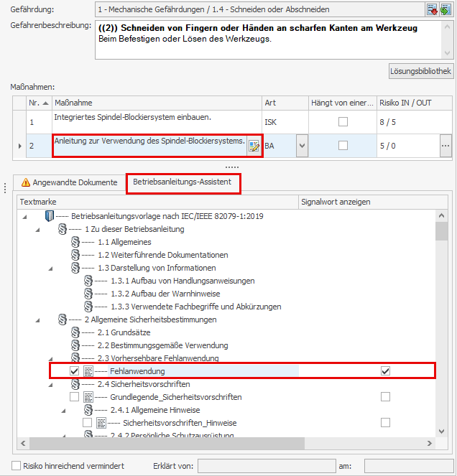Viewport: 457px width, 476px height.
Task: Open the Lösungsbibliothek button
Action: (420, 71)
